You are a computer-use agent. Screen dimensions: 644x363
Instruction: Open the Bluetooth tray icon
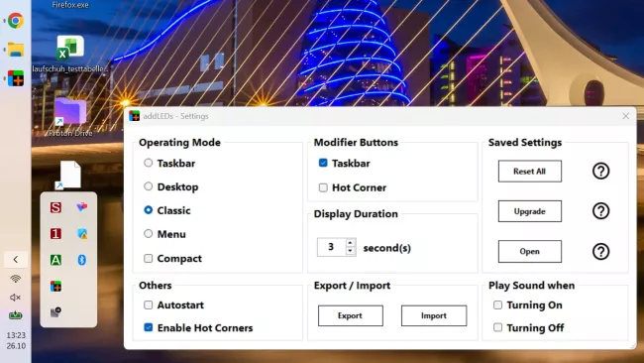(x=81, y=260)
